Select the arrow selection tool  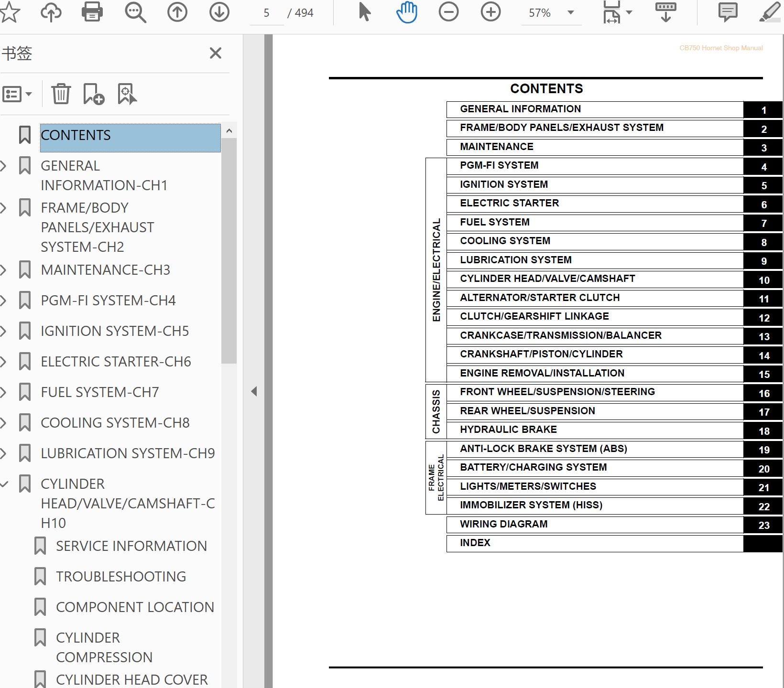coord(365,12)
